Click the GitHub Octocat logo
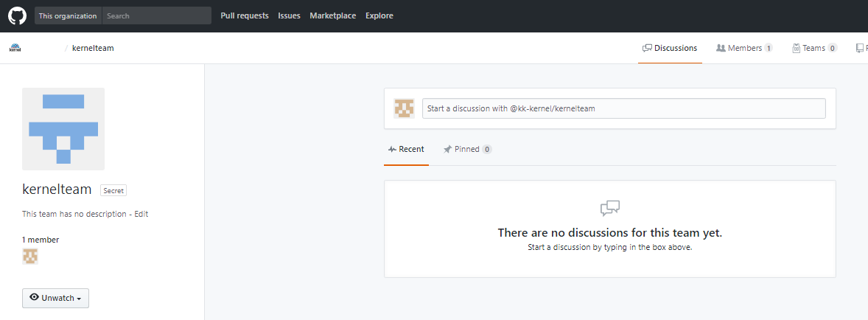This screenshot has width=868, height=320. (17, 15)
